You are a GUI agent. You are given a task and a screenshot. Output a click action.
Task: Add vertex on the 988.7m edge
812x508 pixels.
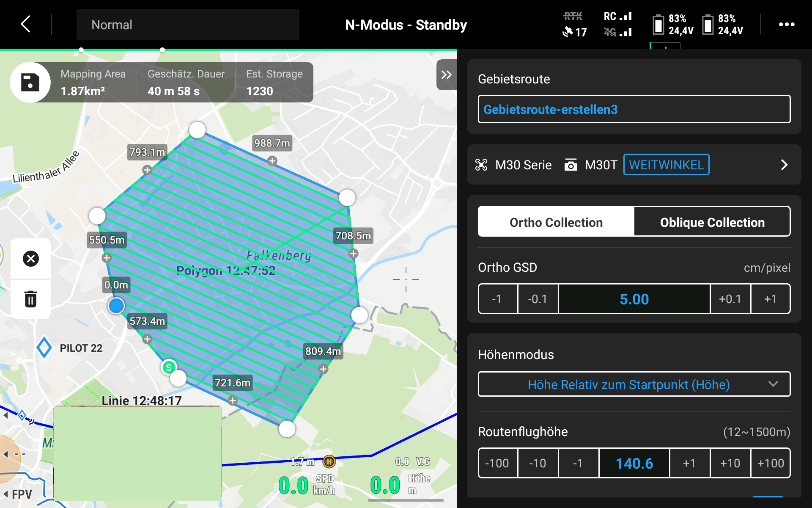point(272,161)
